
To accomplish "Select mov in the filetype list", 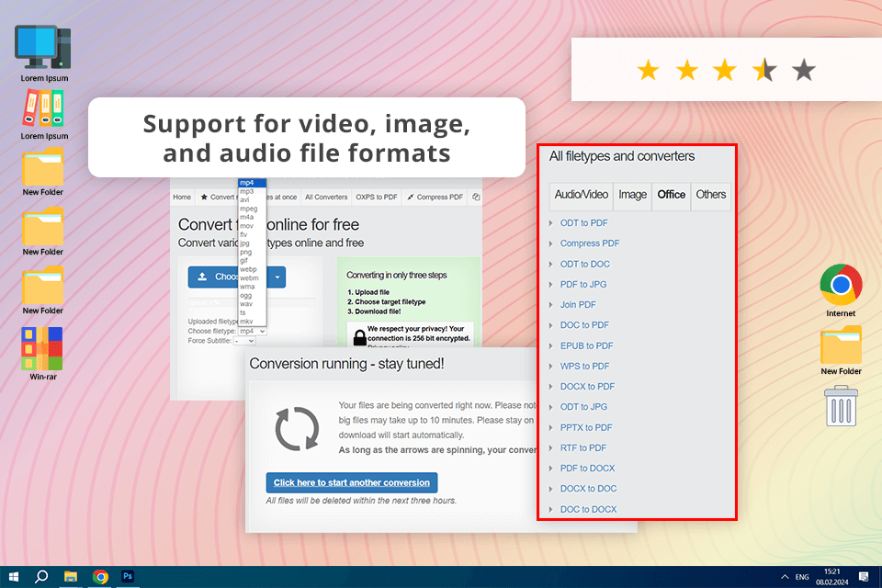I will click(x=246, y=226).
